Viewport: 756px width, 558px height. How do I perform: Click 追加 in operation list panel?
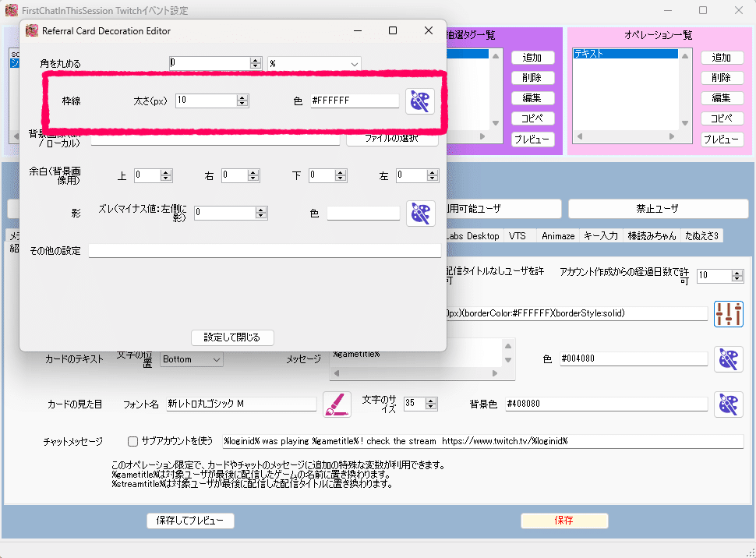(x=722, y=58)
